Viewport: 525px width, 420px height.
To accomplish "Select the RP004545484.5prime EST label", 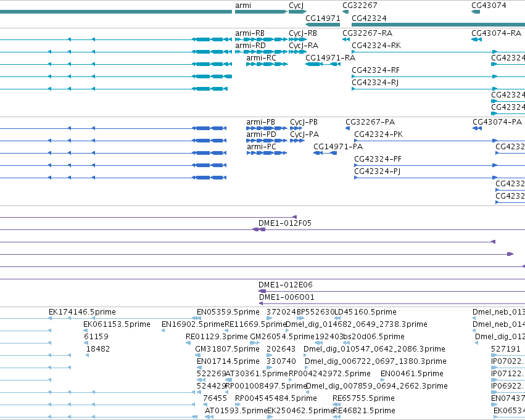I will point(276,399).
